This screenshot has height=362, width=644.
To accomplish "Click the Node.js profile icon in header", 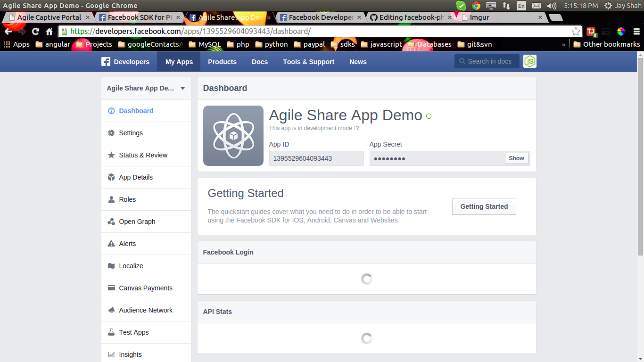I will coord(530,61).
